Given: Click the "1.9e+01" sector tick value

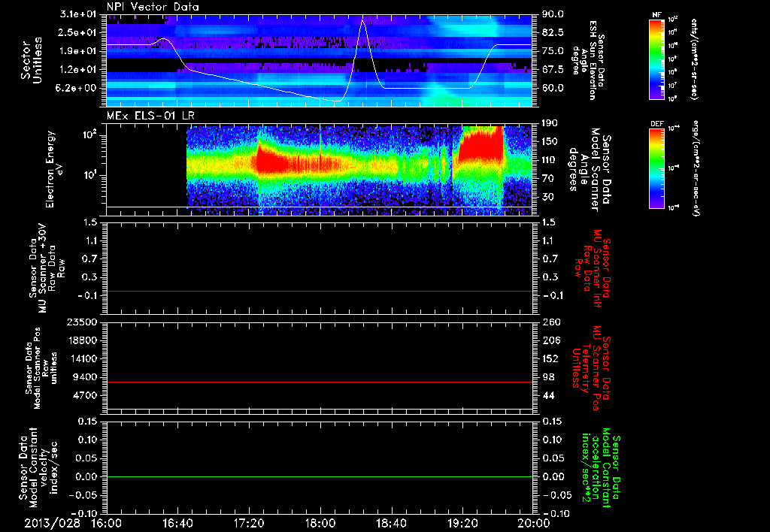Looking at the screenshot, I should pos(78,51).
